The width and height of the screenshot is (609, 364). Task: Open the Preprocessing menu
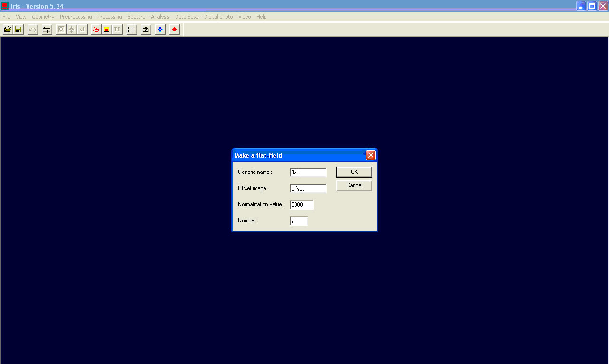coord(76,17)
